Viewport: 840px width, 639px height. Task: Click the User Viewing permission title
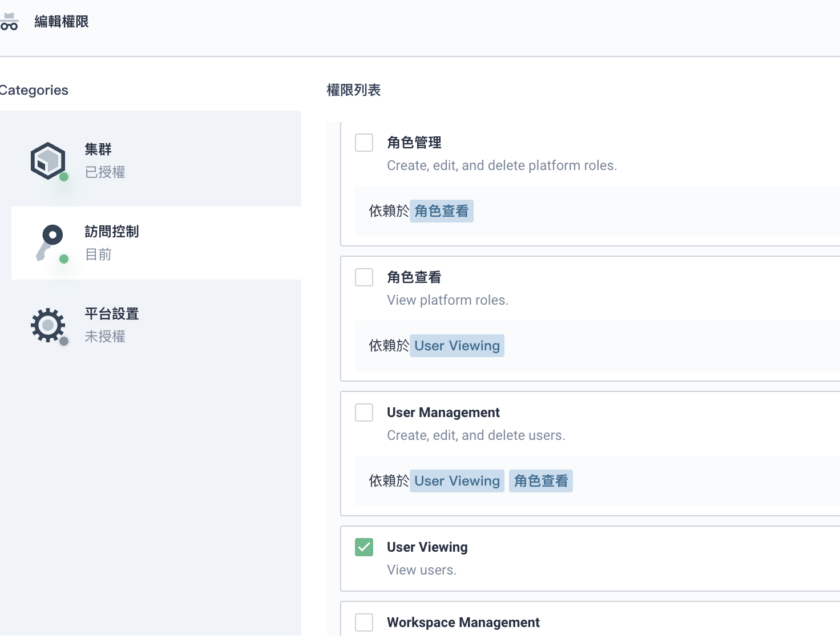[427, 547]
